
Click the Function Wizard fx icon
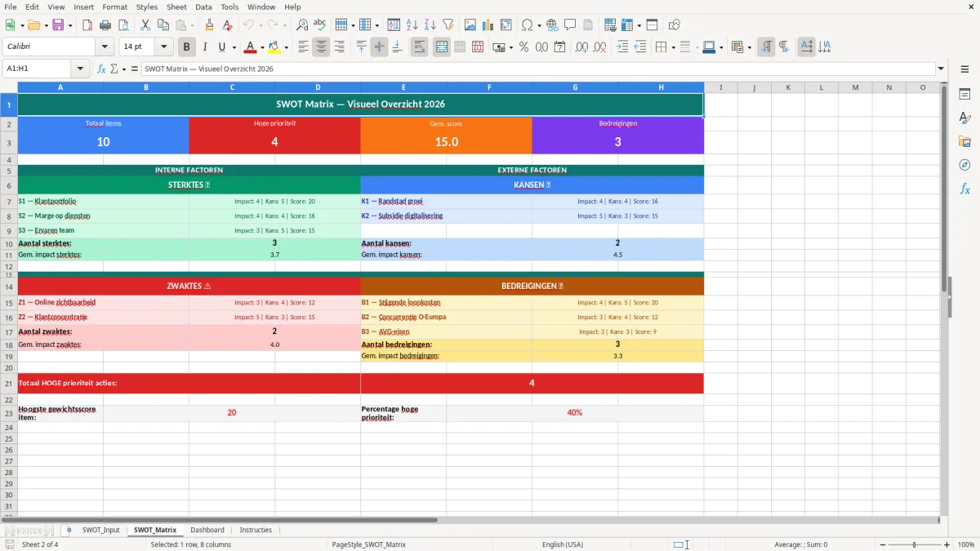102,69
